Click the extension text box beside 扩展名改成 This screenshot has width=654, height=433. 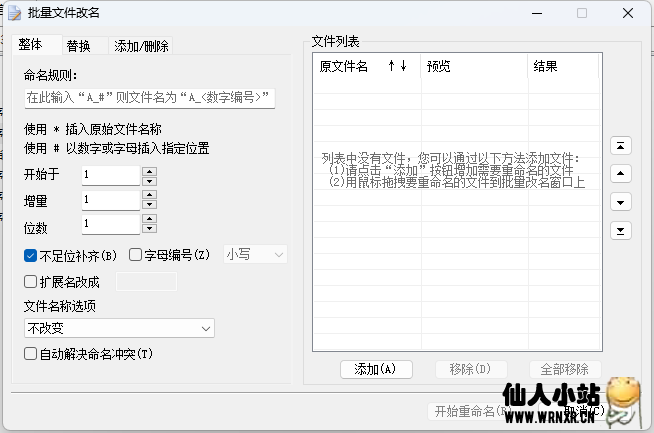(146, 282)
